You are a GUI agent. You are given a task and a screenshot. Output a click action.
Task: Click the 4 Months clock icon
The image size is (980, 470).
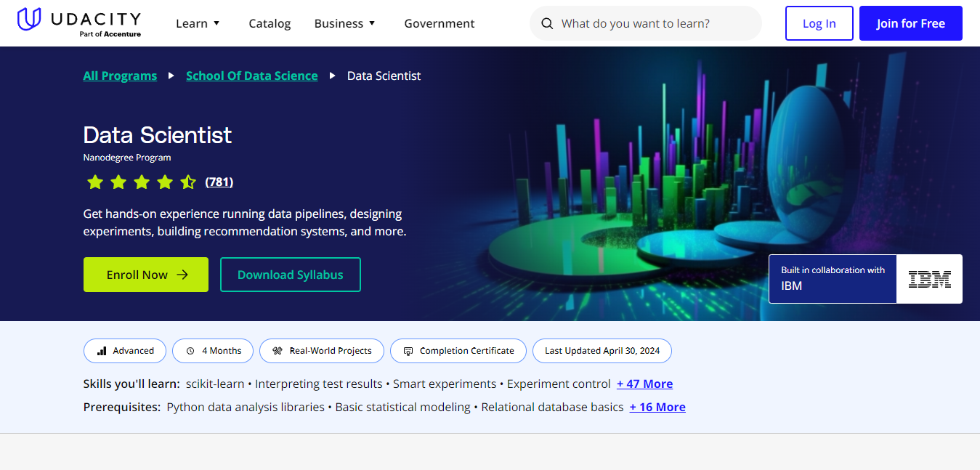click(x=190, y=351)
